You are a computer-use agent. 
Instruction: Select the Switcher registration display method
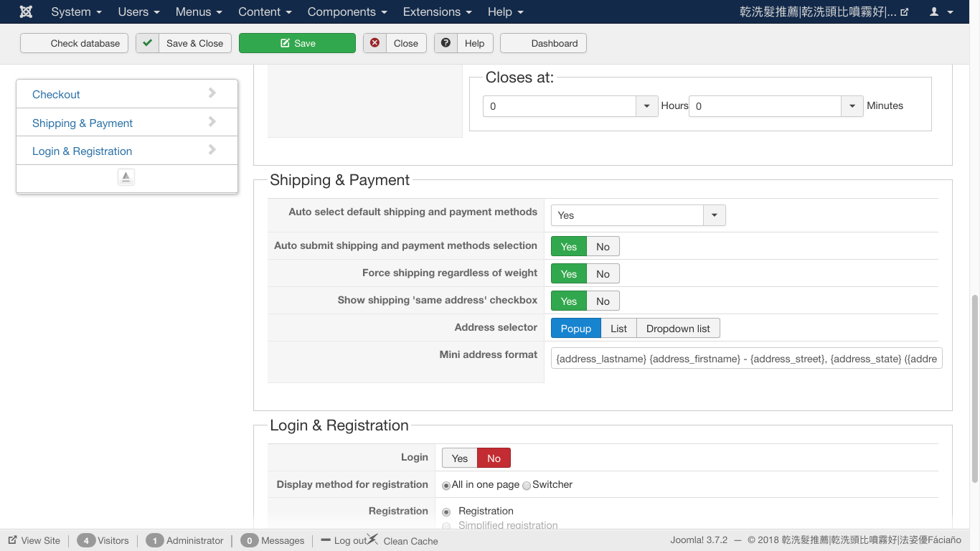pos(527,486)
